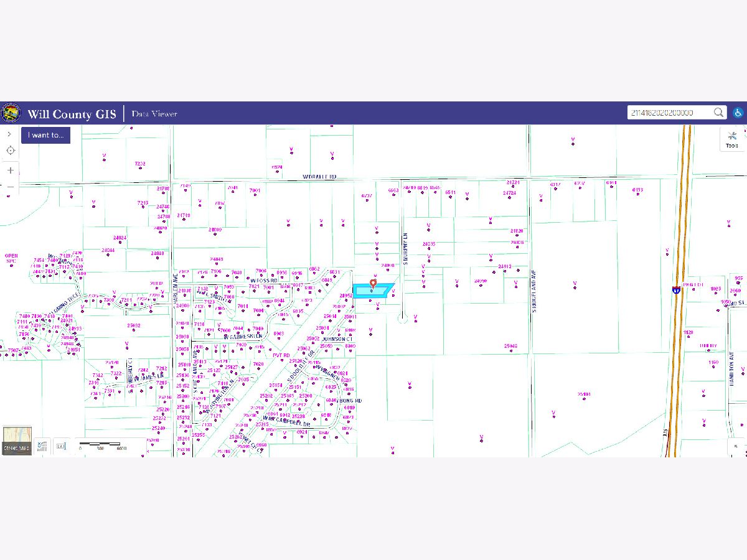The height and width of the screenshot is (560, 747).
Task: Switch basemap using Street Map thumbnail
Action: pos(17,441)
